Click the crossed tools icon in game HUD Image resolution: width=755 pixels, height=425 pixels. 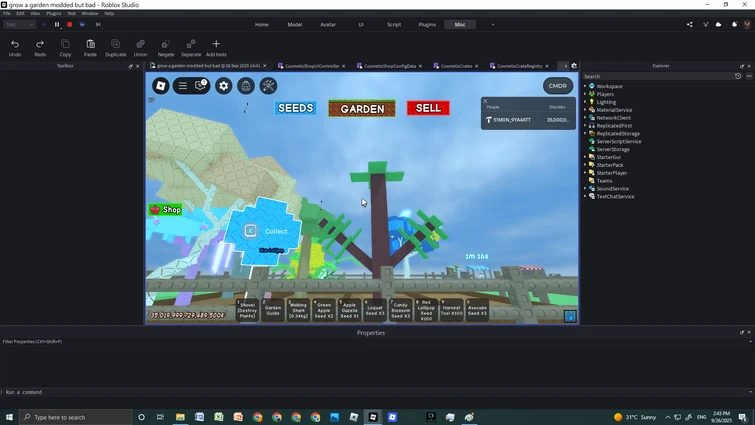pyautogui.click(x=268, y=86)
